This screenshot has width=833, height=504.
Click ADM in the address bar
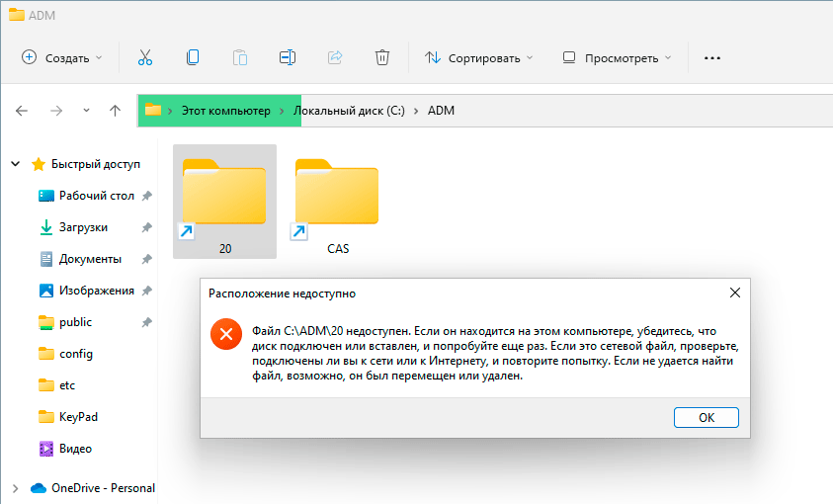(x=441, y=111)
